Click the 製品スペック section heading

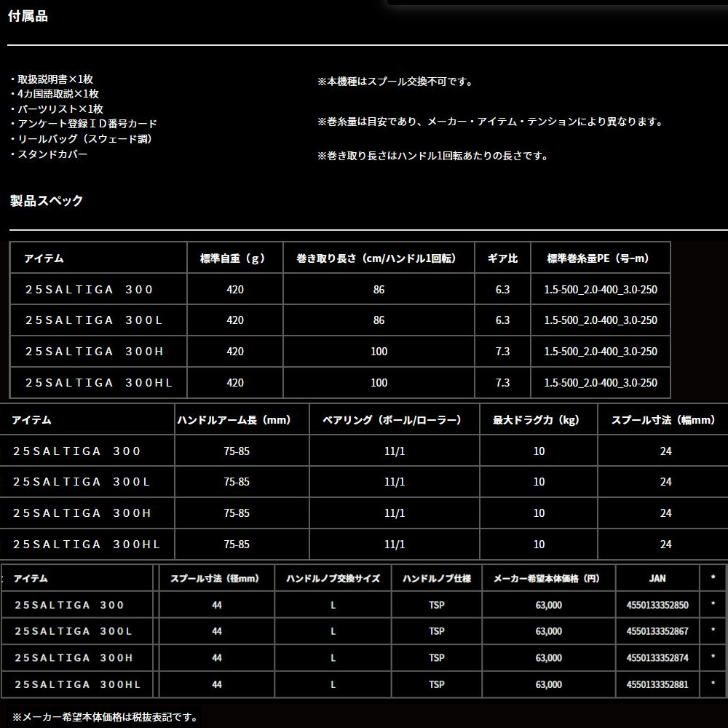click(47, 201)
